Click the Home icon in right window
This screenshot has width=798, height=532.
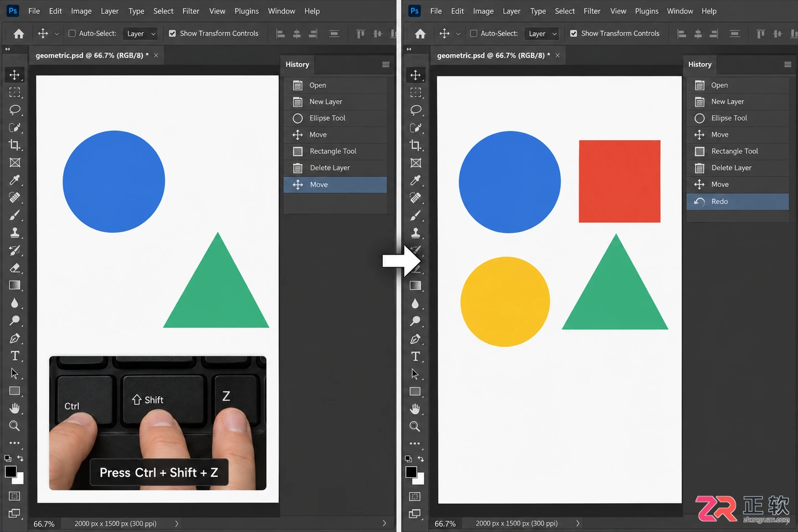420,34
